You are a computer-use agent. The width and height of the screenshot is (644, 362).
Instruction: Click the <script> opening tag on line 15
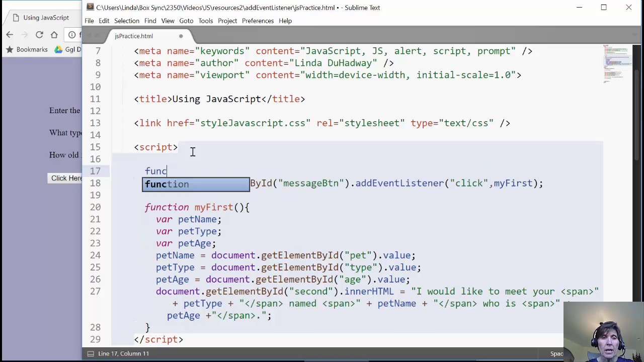[156, 147]
